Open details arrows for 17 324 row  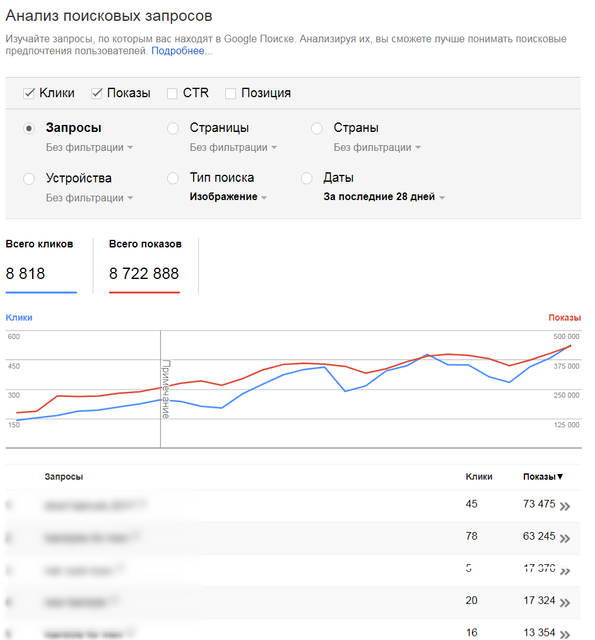(x=565, y=603)
